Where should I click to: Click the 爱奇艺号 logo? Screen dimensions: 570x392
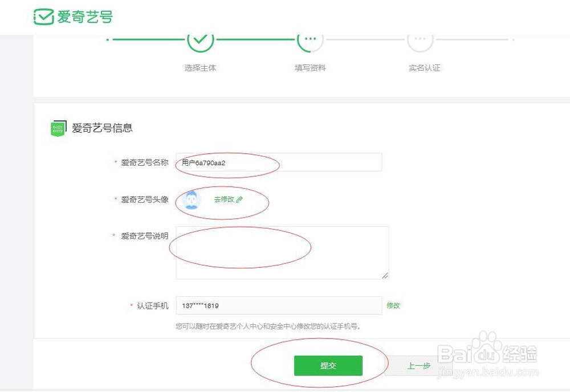point(73,17)
